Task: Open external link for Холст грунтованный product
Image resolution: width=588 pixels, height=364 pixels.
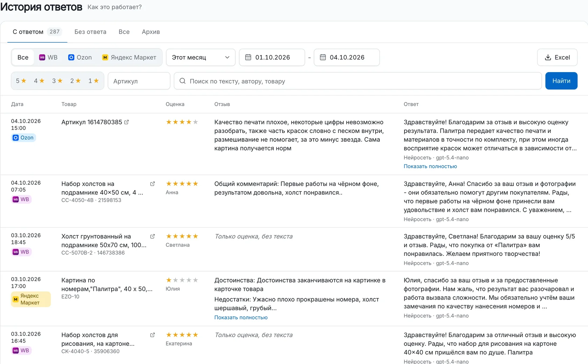Action: [152, 236]
